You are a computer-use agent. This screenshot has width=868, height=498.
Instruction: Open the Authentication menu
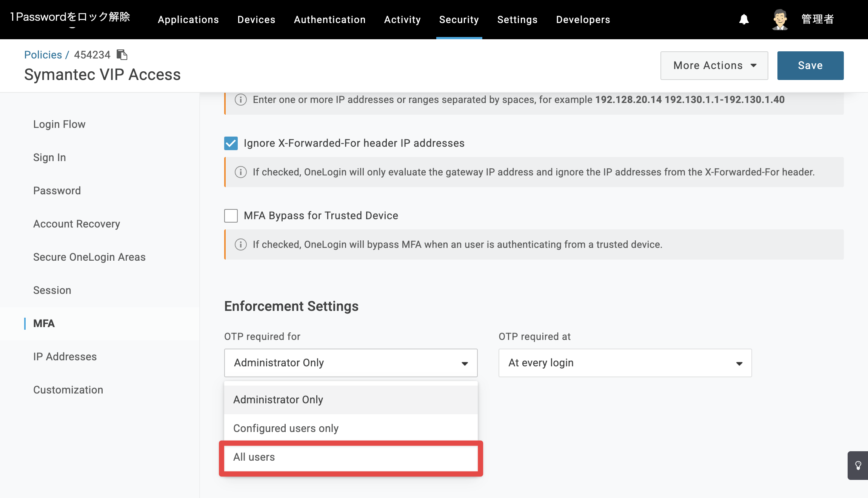[330, 20]
